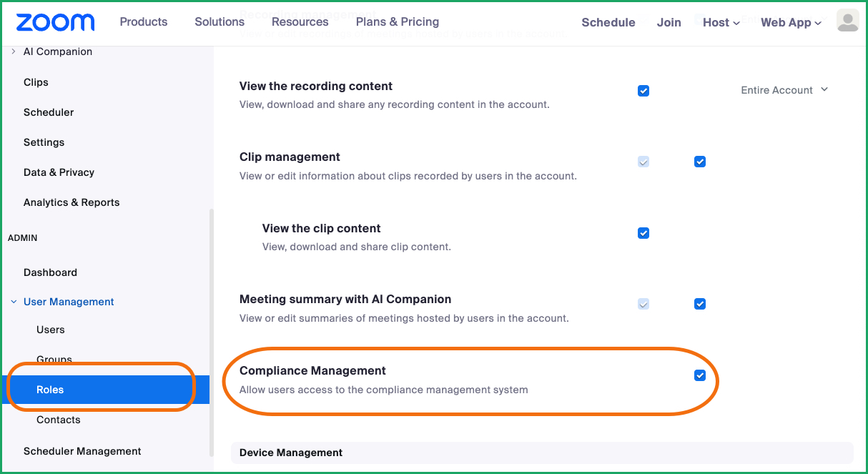Click the Schedule link
The image size is (868, 474).
click(x=608, y=22)
